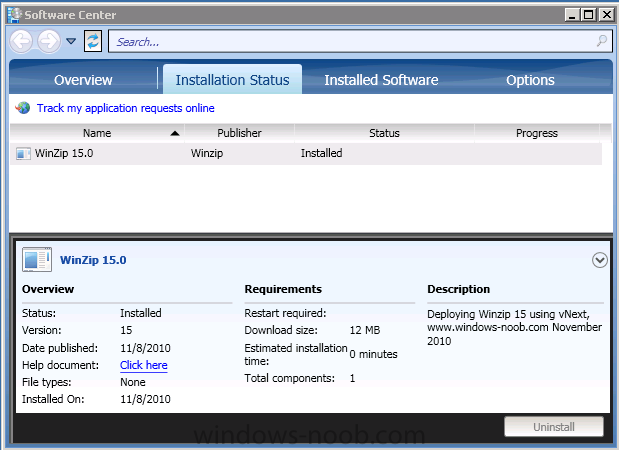Click the large WinZip application icon in details
The width and height of the screenshot is (619, 450).
[x=37, y=259]
